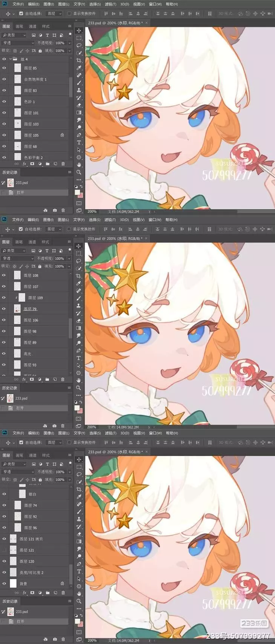Select the 自然饱和度 1 adjustment layer
The image size is (275, 644).
(35, 79)
